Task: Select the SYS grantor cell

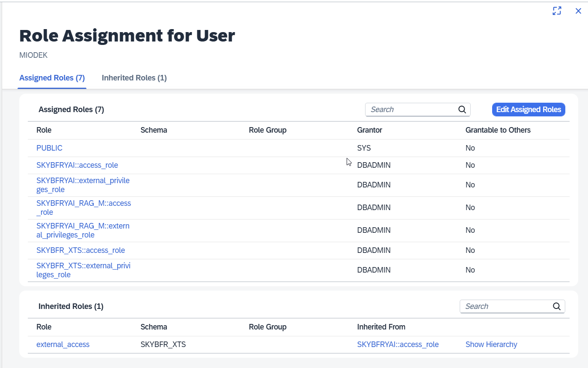Action: coord(364,148)
